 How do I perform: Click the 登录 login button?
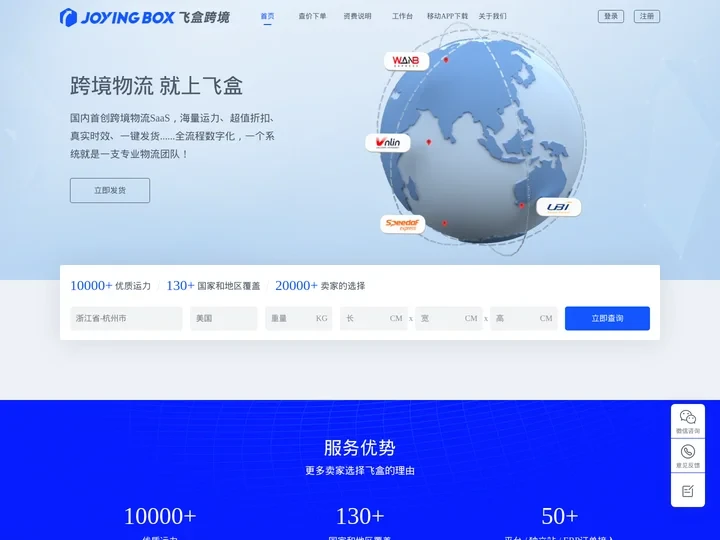[x=611, y=16]
